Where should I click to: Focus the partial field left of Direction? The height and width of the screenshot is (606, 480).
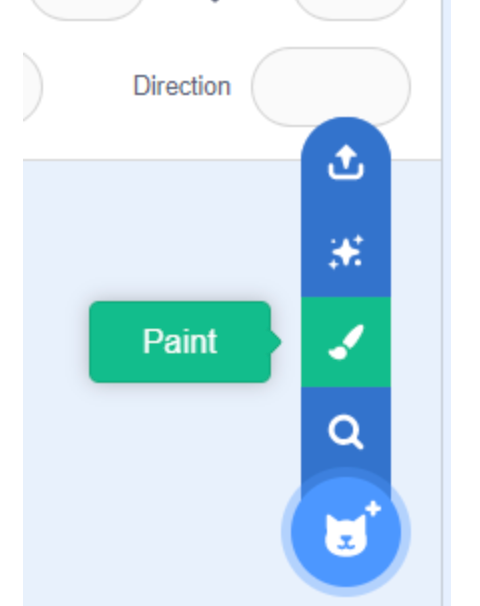(x=32, y=87)
